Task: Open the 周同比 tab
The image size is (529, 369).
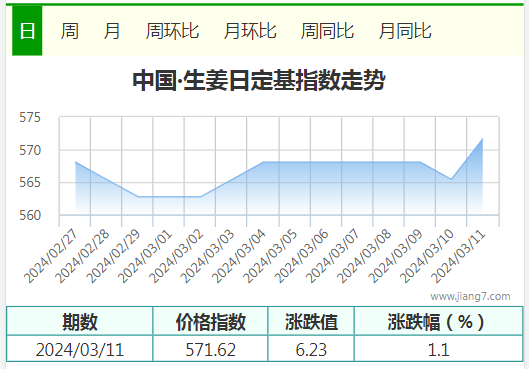Action: click(327, 31)
